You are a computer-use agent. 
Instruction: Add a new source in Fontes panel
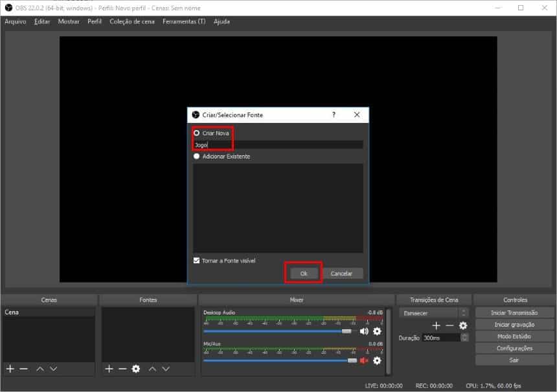click(x=109, y=369)
